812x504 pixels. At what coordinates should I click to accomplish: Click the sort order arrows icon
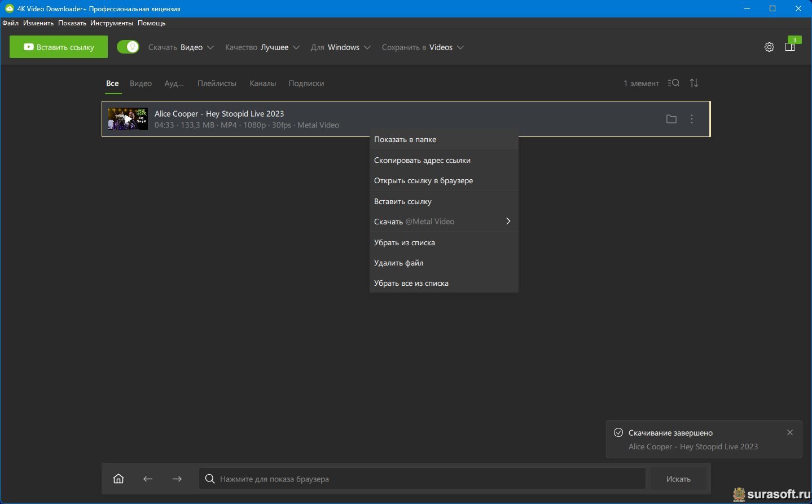click(x=694, y=83)
